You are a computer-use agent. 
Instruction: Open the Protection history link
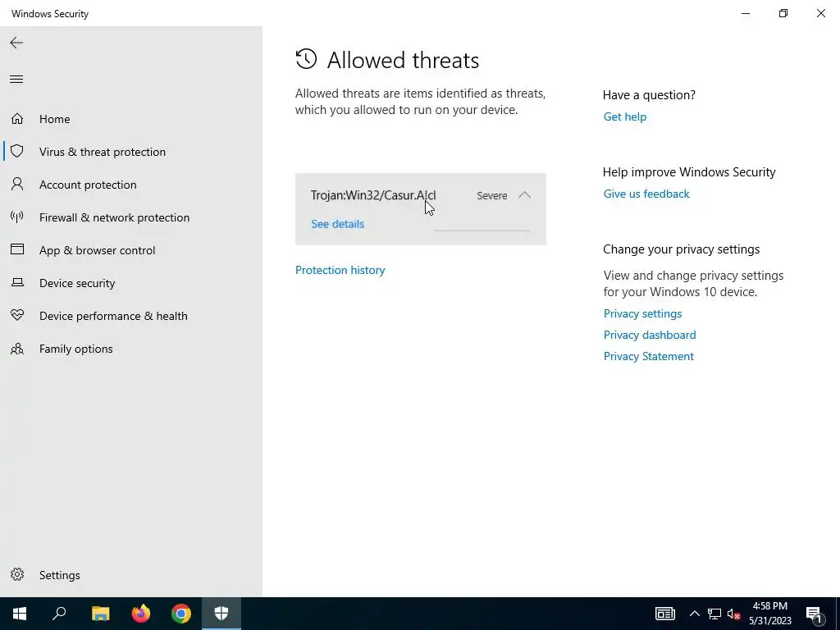tap(340, 270)
